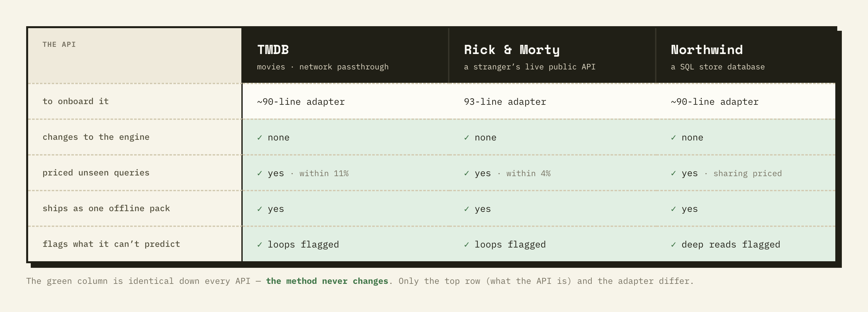The image size is (868, 312).
Task: Select the "flags what it can't predict" label
Action: 111,244
